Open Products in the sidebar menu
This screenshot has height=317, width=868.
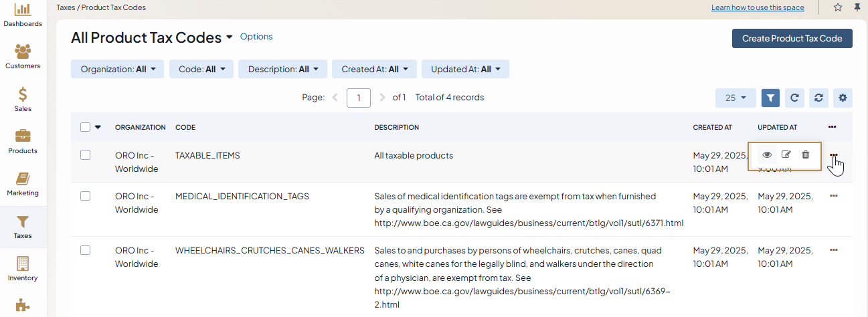click(23, 141)
